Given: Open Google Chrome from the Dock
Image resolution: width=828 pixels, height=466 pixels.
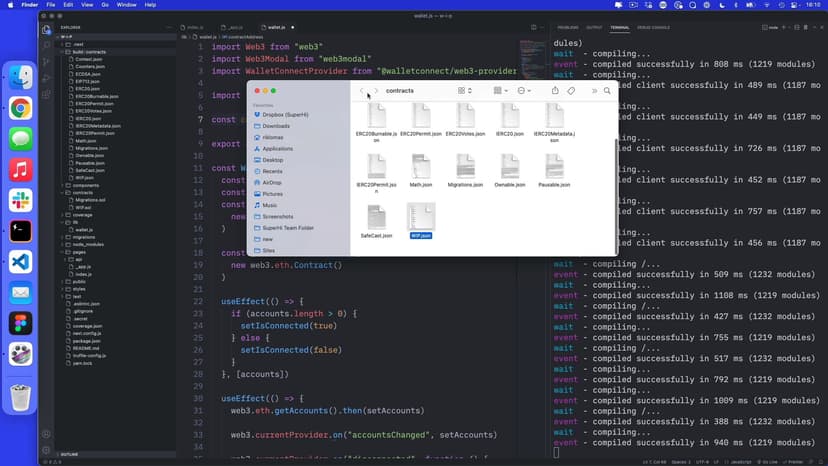Looking at the screenshot, I should click(20, 108).
